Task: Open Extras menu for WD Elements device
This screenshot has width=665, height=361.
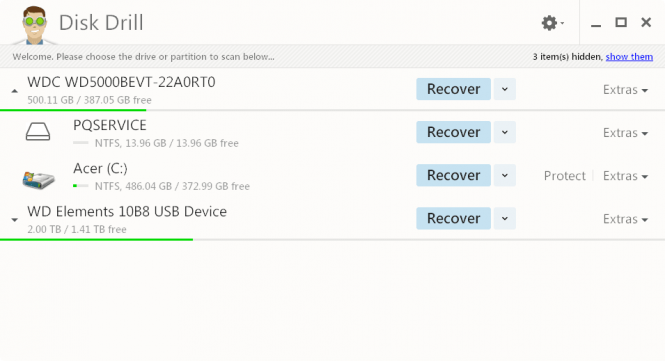Action: 626,219
